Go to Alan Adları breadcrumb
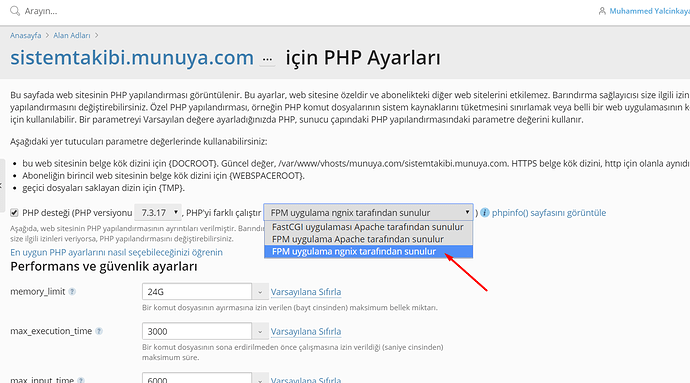 (x=72, y=35)
